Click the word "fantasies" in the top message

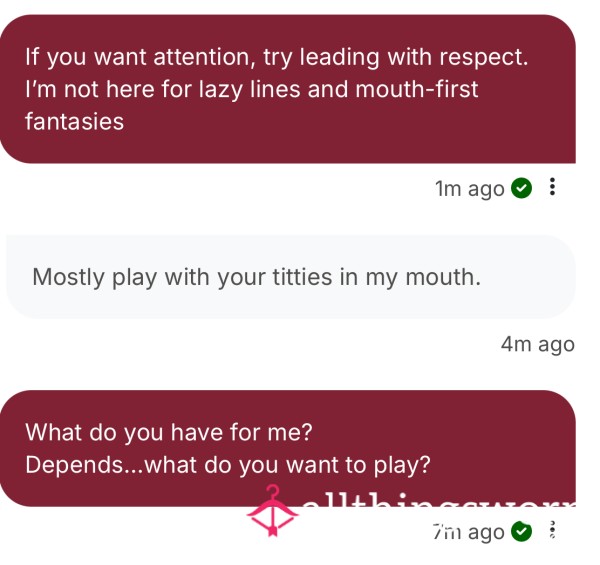75,122
